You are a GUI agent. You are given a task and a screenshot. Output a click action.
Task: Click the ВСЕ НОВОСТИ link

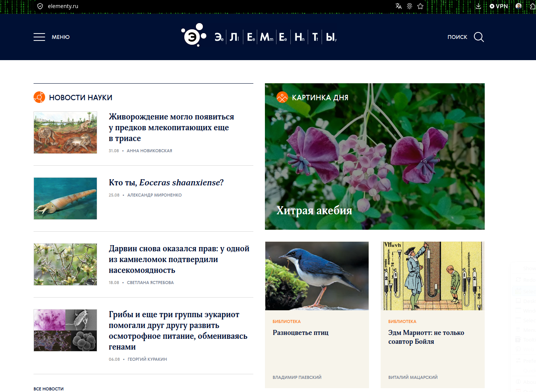[x=49, y=389]
